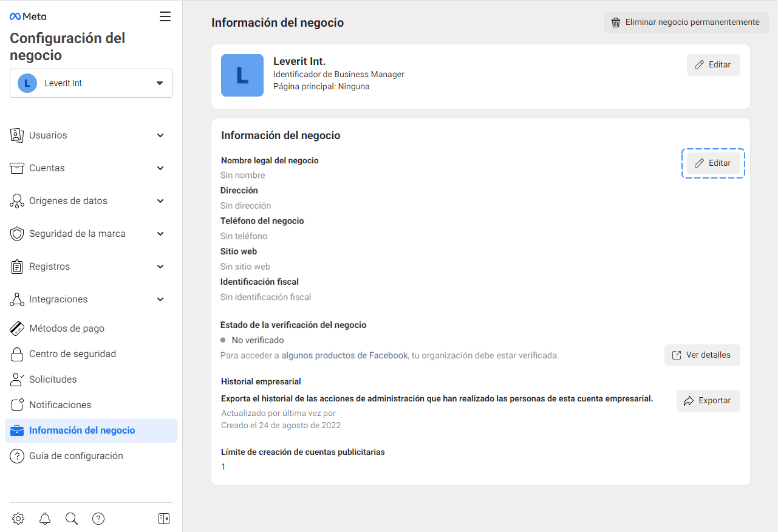Click the external link icon in Ver detalles
The image size is (778, 532).
[677, 355]
